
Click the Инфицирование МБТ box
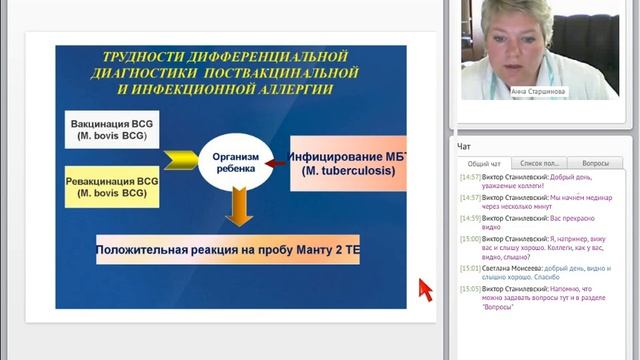click(348, 163)
